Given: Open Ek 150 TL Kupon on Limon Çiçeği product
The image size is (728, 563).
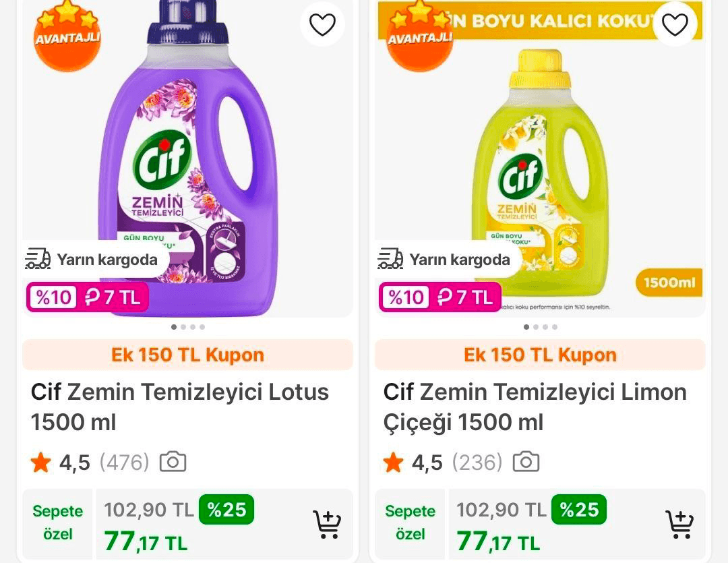Looking at the screenshot, I should (x=540, y=355).
